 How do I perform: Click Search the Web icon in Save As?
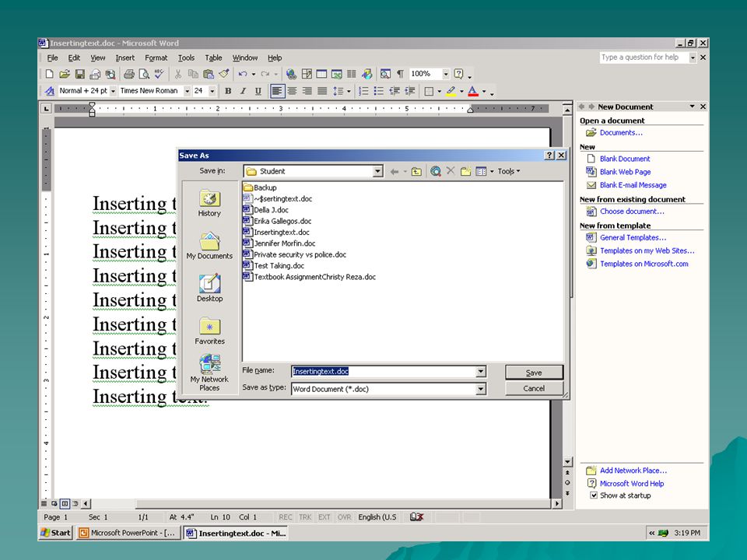coord(436,171)
